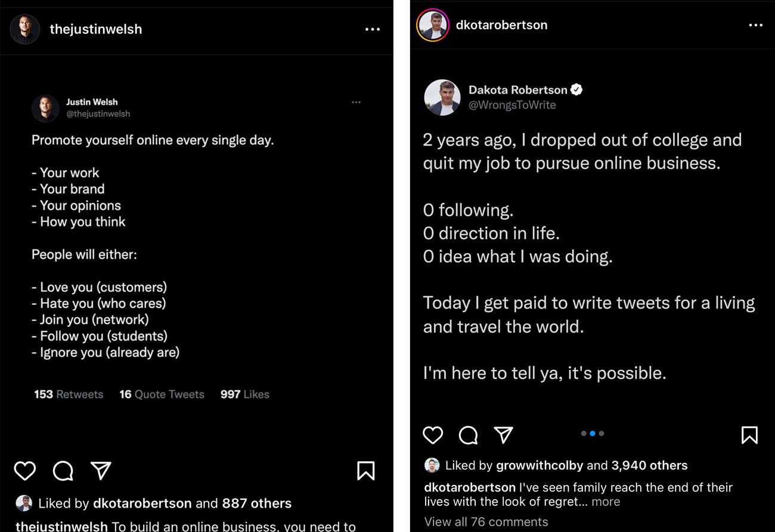Share dkotarobertson post via paper plane icon

(504, 434)
